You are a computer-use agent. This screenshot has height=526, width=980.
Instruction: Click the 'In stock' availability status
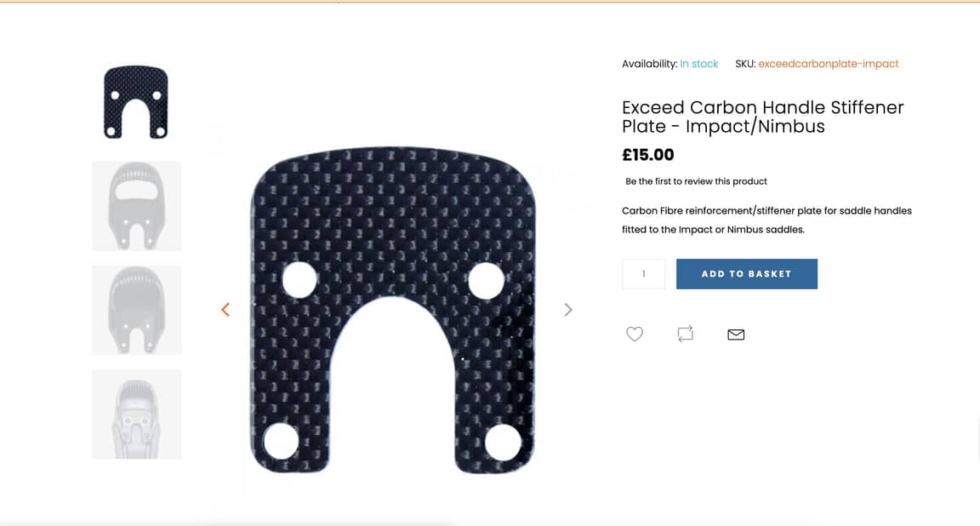coord(699,64)
